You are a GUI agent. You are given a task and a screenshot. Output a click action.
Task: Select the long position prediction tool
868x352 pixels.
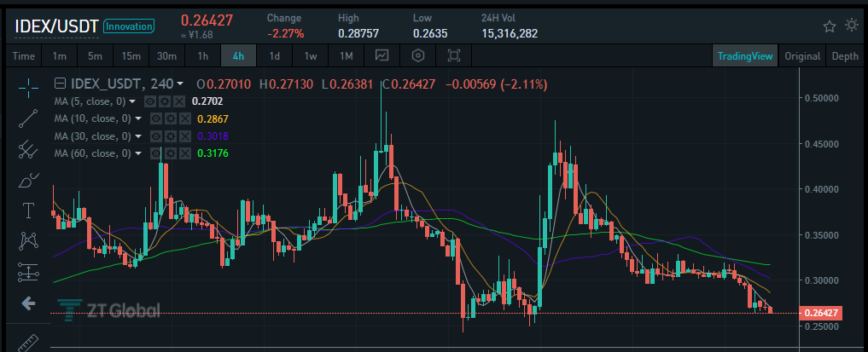[x=28, y=272]
